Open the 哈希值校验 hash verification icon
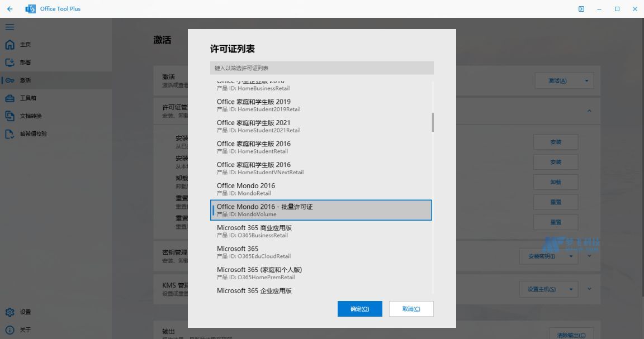Screen dimensions: 644x339 [10, 133]
